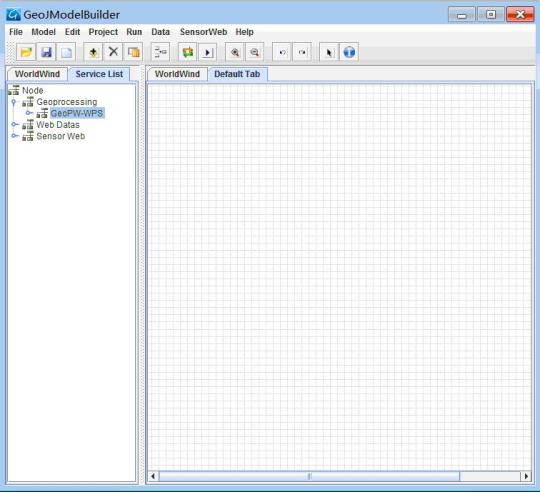Select the pointer cursor tool

pos(329,52)
